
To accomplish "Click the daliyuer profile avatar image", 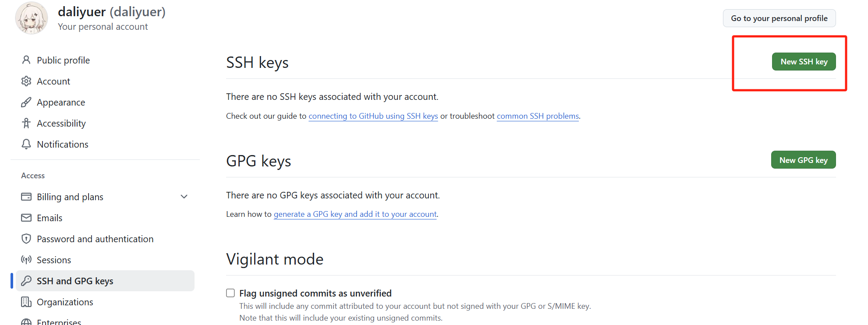I will (x=32, y=18).
